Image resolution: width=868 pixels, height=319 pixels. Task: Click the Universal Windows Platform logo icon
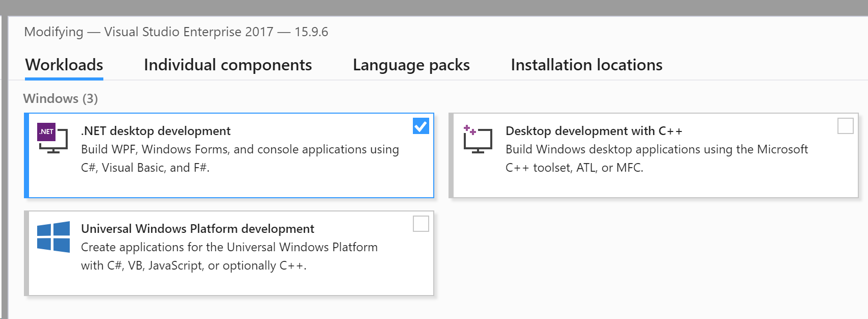(x=53, y=236)
